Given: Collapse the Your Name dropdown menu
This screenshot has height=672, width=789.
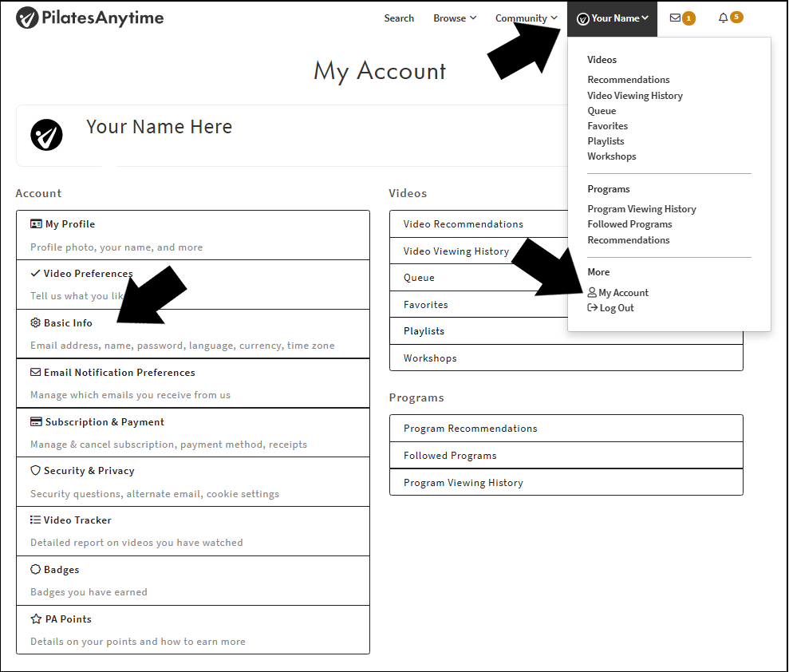Looking at the screenshot, I should (x=613, y=18).
